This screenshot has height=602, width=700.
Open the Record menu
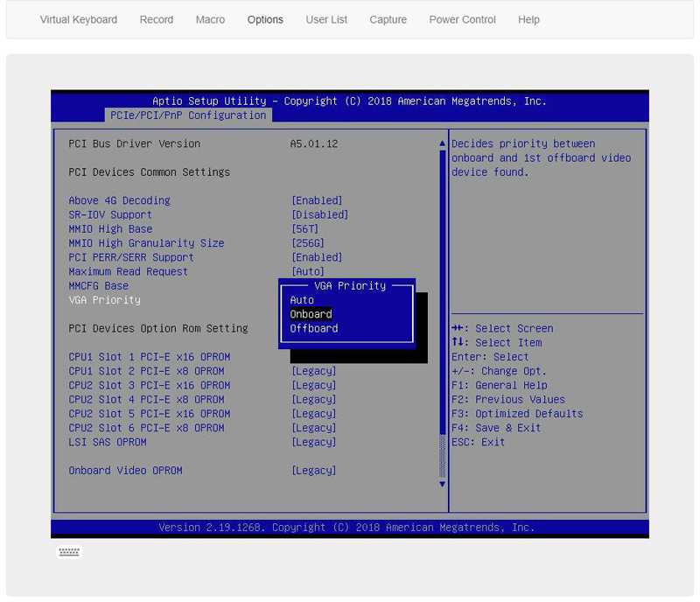tap(157, 19)
